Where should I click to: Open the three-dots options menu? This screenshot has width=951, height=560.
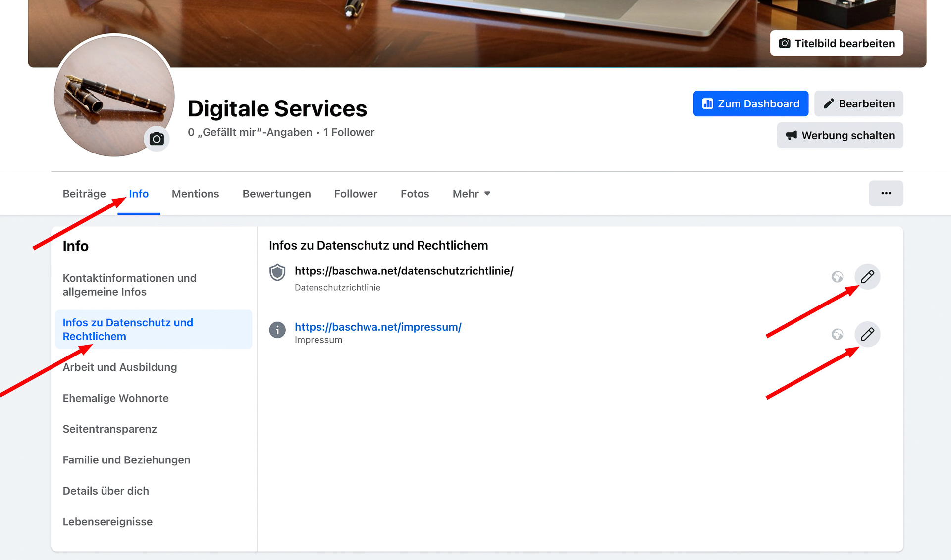886,193
